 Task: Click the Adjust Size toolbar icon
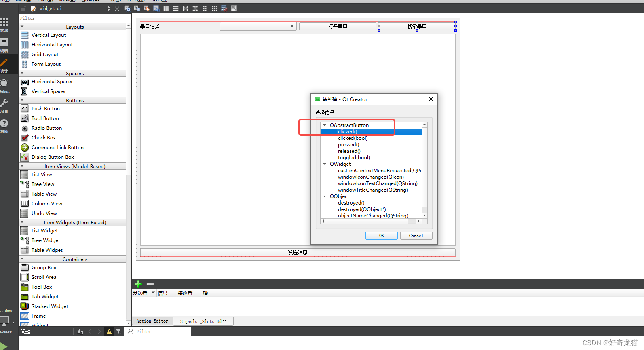point(234,8)
